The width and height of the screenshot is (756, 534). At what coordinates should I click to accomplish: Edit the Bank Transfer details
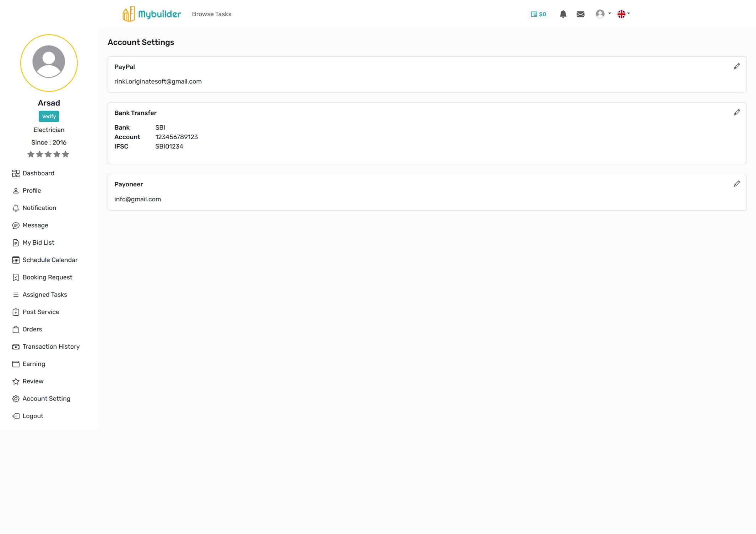(736, 113)
